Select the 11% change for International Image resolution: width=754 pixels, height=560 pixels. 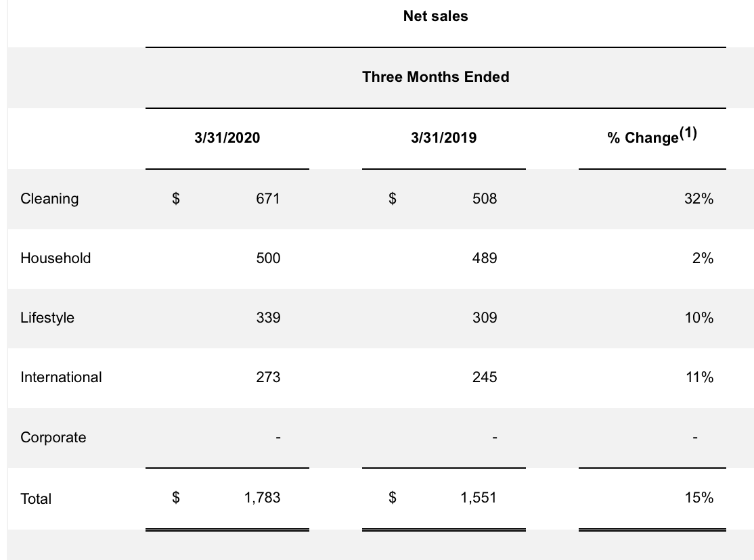click(698, 377)
